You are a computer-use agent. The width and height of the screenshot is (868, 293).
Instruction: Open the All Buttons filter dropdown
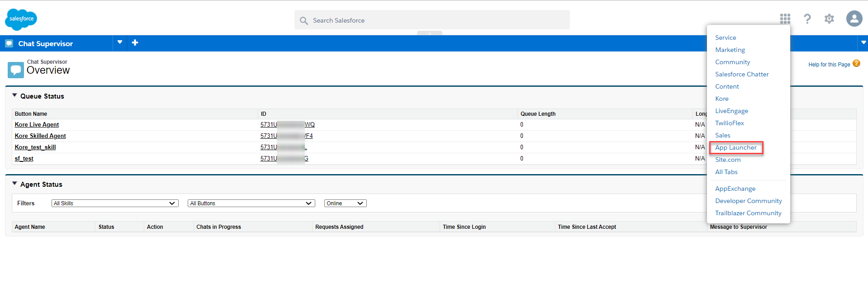click(251, 203)
